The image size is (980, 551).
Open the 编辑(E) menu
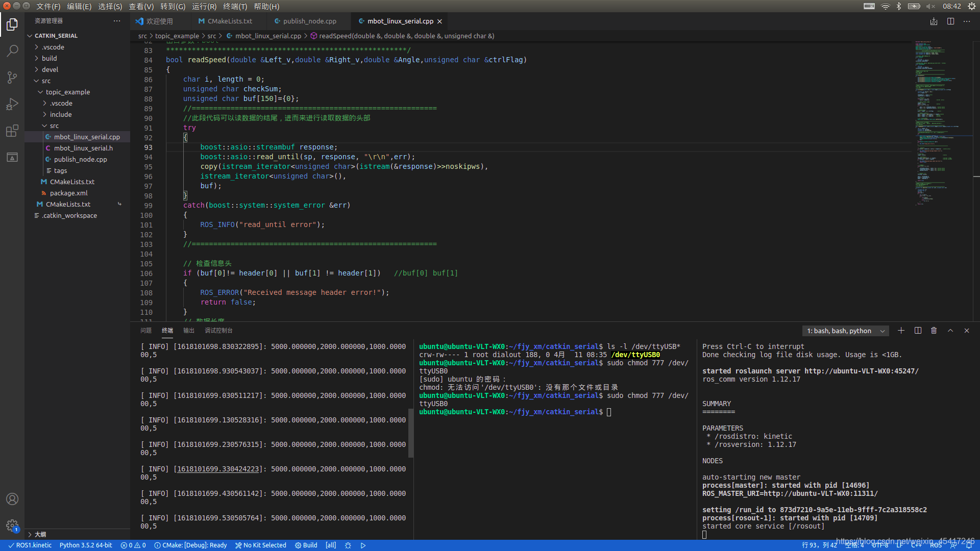tap(79, 6)
